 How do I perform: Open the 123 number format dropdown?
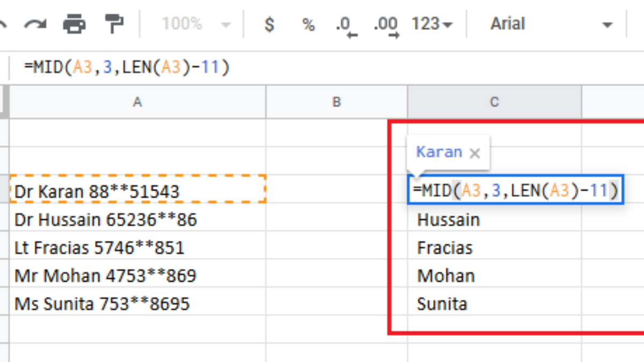coord(431,24)
